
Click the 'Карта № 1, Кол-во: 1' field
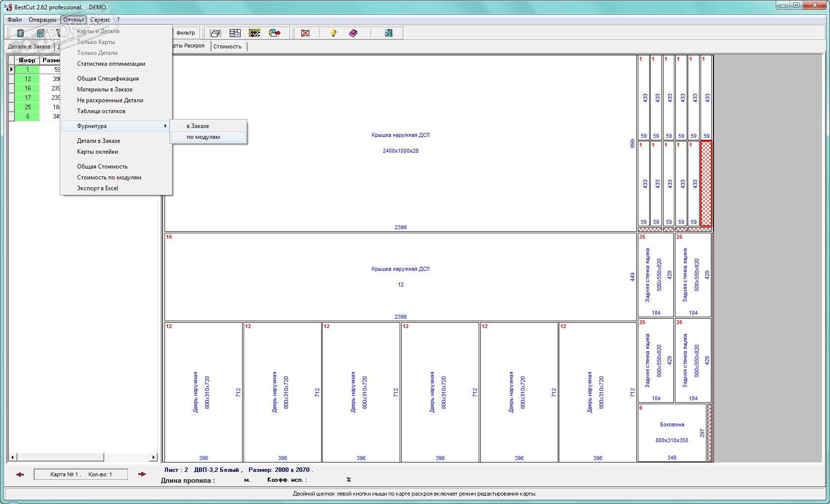click(81, 474)
